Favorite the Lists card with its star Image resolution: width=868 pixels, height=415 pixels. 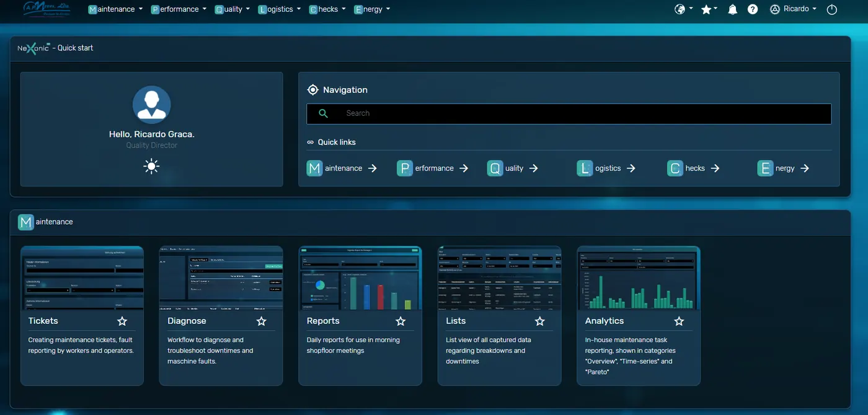point(540,321)
